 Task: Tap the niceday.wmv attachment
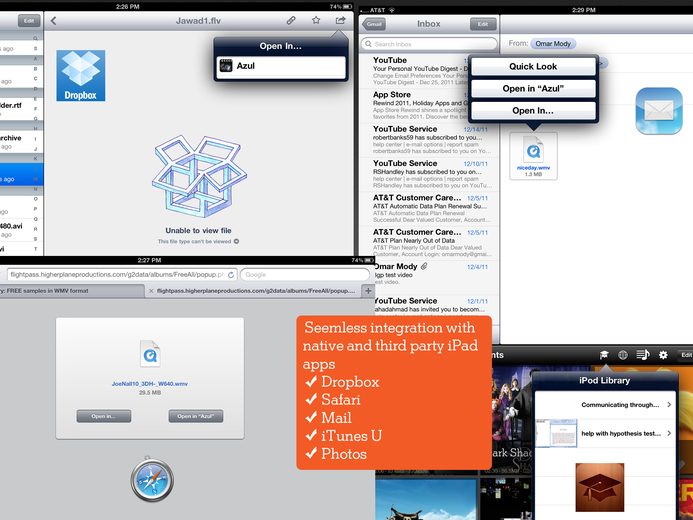(533, 156)
